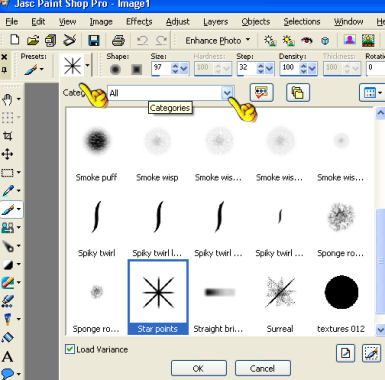This screenshot has height=380, width=385.
Task: Select the Flood Fill bucket tool
Action: [7, 338]
